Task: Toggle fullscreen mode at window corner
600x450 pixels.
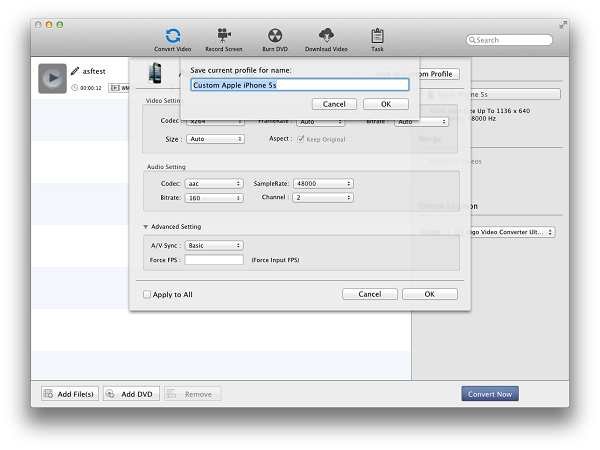Action: pos(562,25)
